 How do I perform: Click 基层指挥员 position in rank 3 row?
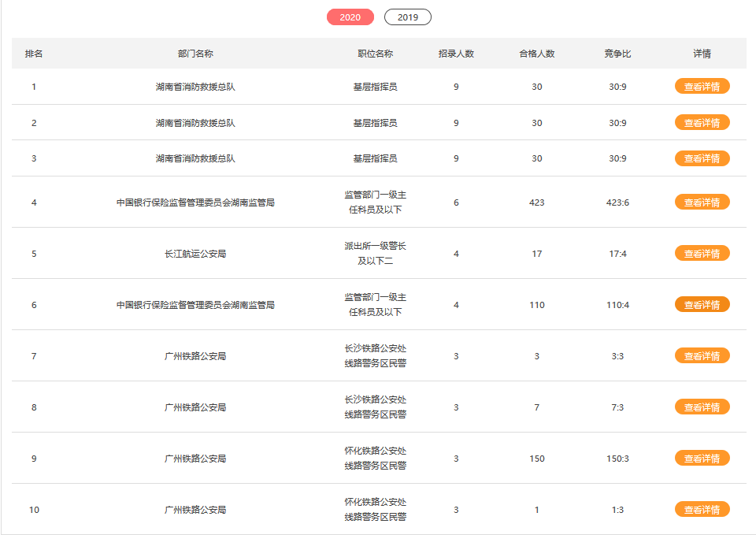pyautogui.click(x=375, y=158)
